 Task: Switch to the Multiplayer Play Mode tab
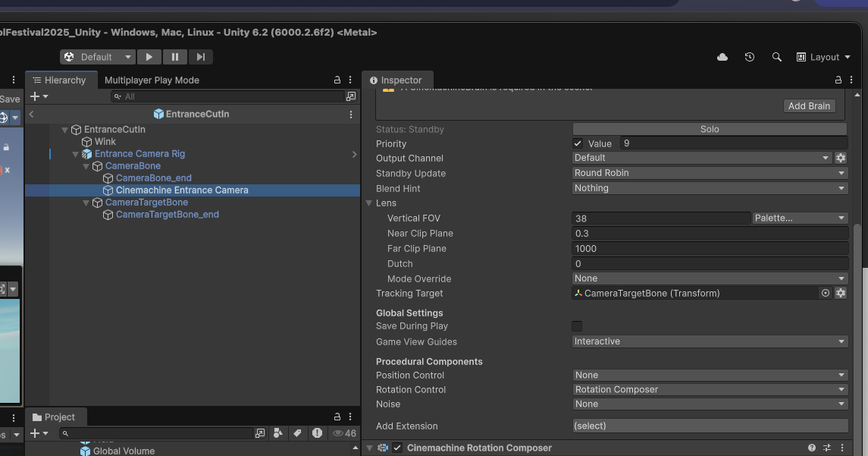tap(152, 80)
